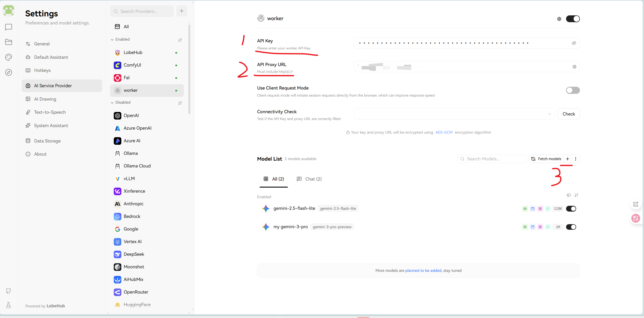Click the discover compass sidebar icon
This screenshot has height=318, width=644.
pos(9,72)
